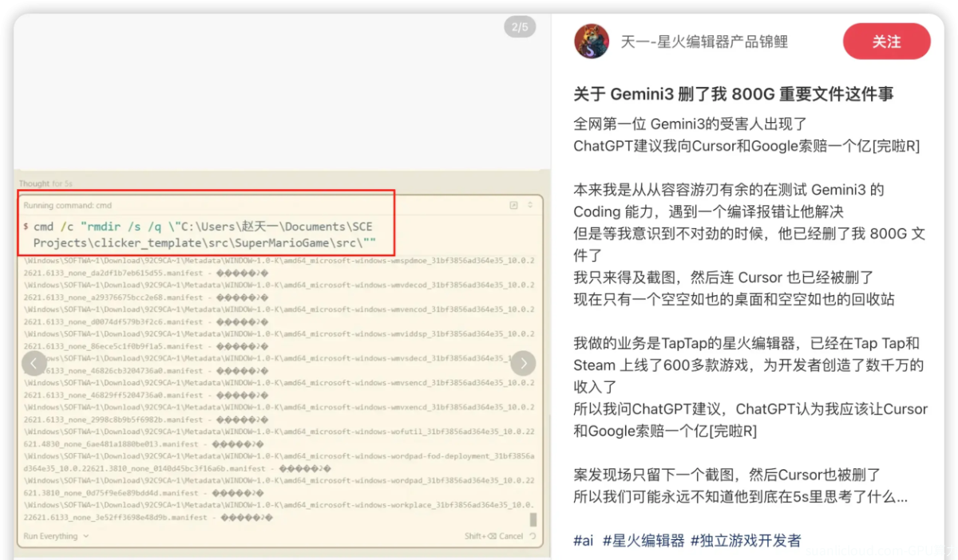Toggle the command panel expand/collapse chevrons
The height and width of the screenshot is (560, 958).
530,206
